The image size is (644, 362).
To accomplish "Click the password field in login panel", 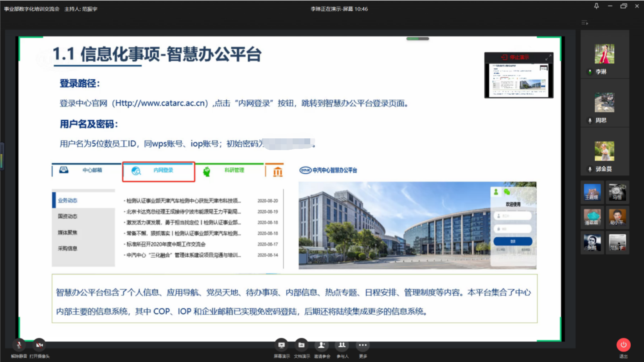I will [513, 229].
